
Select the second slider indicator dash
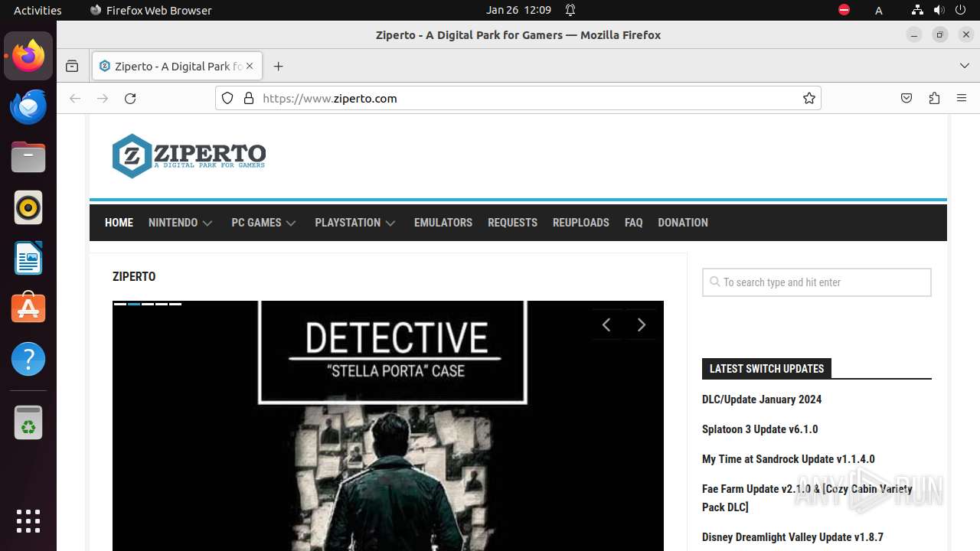[134, 304]
